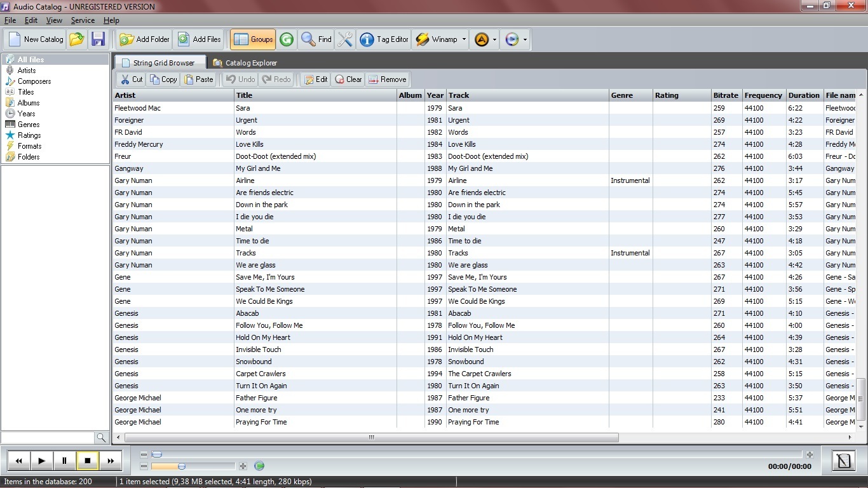Toggle the Groups display mode
This screenshot has height=488, width=868.
[x=252, y=39]
